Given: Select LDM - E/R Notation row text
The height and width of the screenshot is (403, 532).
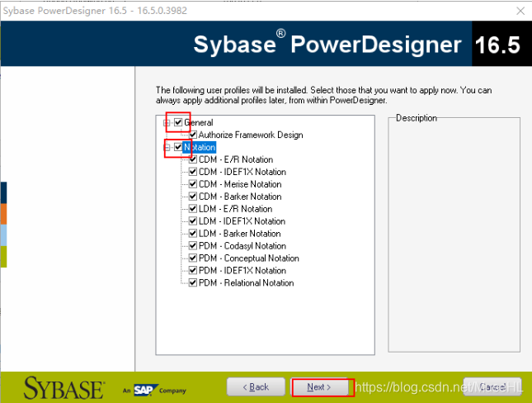Looking at the screenshot, I should (235, 209).
